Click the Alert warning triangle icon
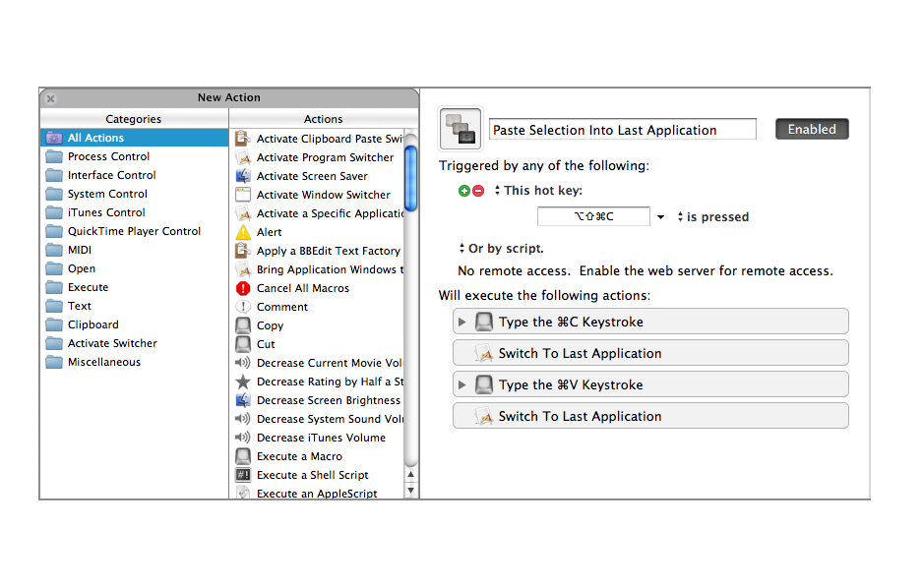Image resolution: width=923 pixels, height=588 pixels. (243, 232)
